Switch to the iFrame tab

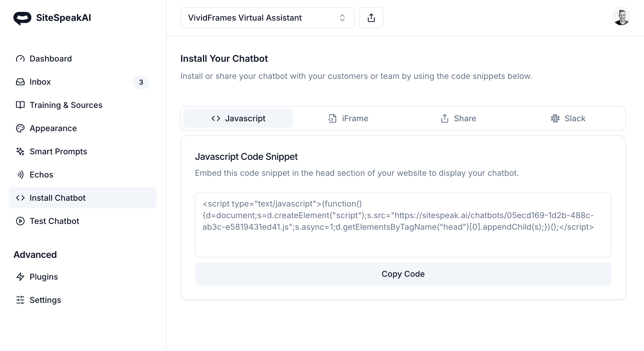pyautogui.click(x=348, y=118)
